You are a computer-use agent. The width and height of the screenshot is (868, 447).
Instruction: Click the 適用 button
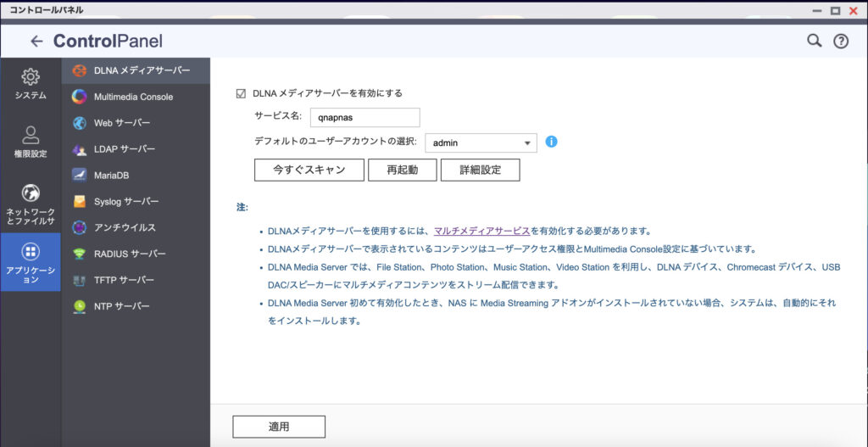279,427
